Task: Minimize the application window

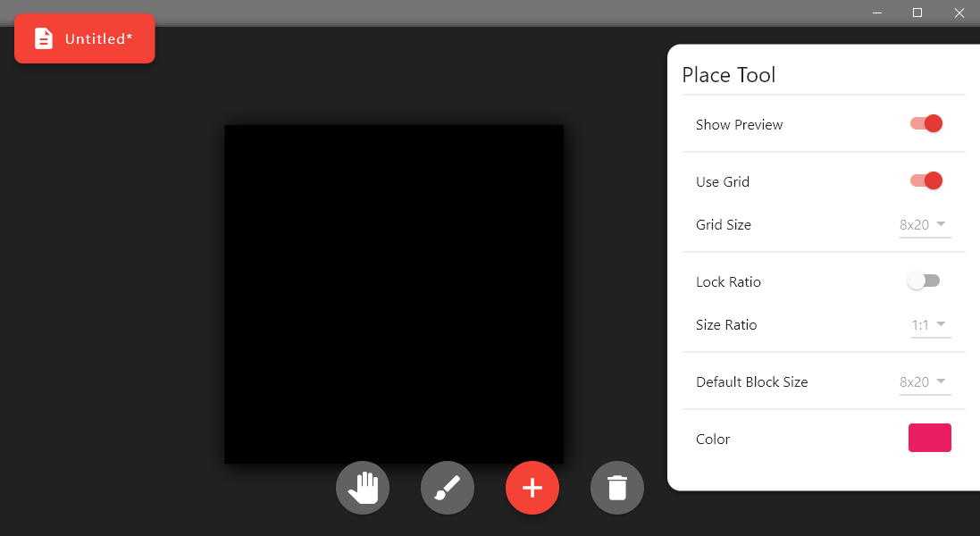Action: pos(876,13)
